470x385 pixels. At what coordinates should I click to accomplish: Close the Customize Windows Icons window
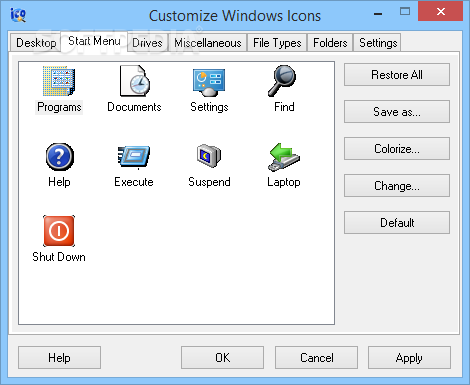[440, 11]
